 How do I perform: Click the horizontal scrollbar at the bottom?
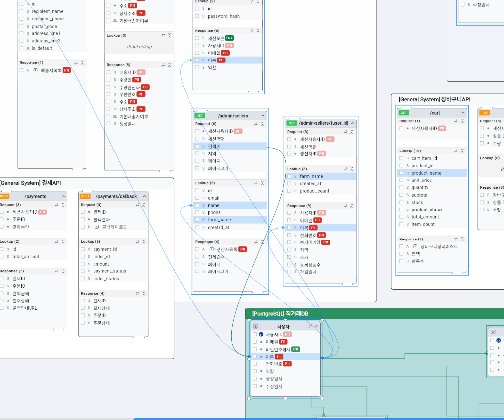pos(318,419)
